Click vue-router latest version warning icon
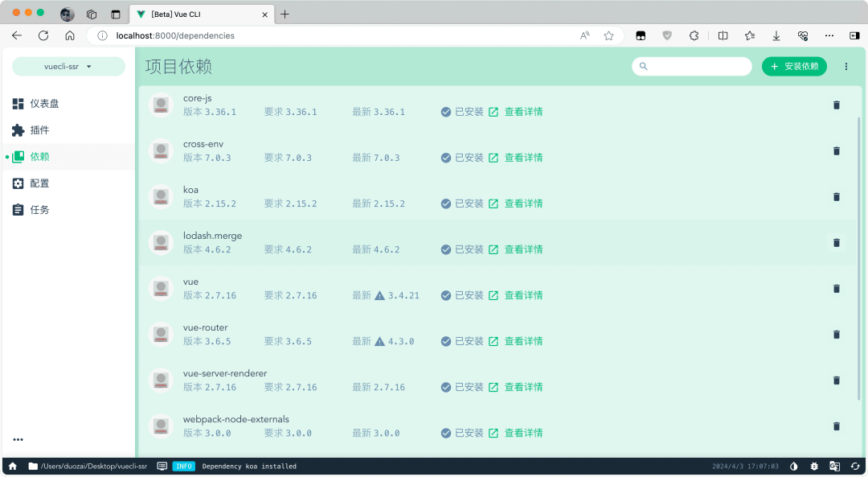Viewport: 868px width, 477px height. point(379,342)
